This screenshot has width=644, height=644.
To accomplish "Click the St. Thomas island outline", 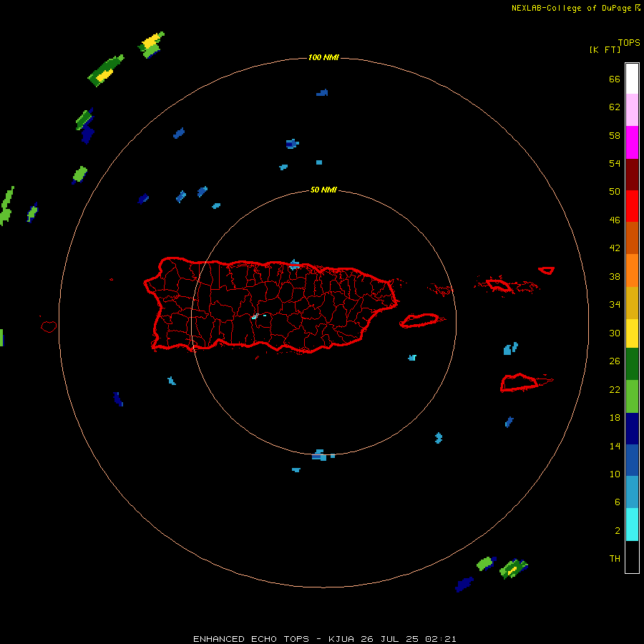I will tap(498, 285).
